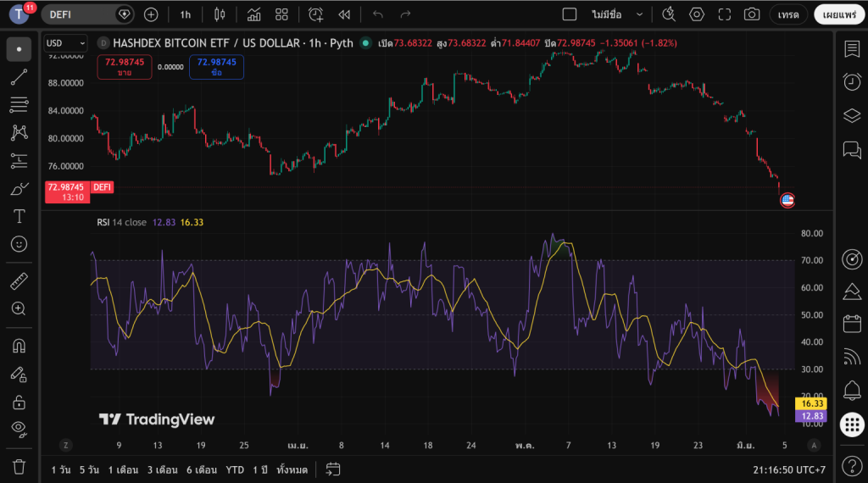Add symbol with the plus icon
Viewport: 868px width, 483px height.
pos(151,14)
